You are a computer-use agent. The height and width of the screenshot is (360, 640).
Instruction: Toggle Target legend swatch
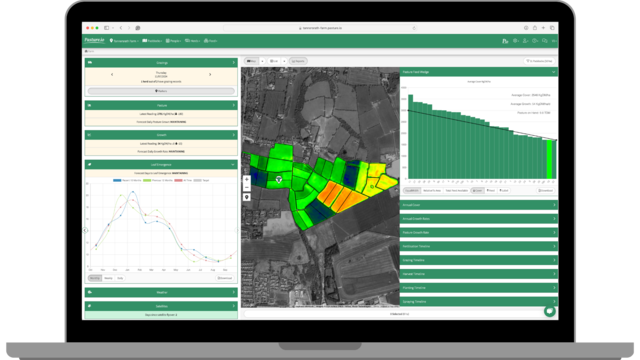tap(197, 180)
